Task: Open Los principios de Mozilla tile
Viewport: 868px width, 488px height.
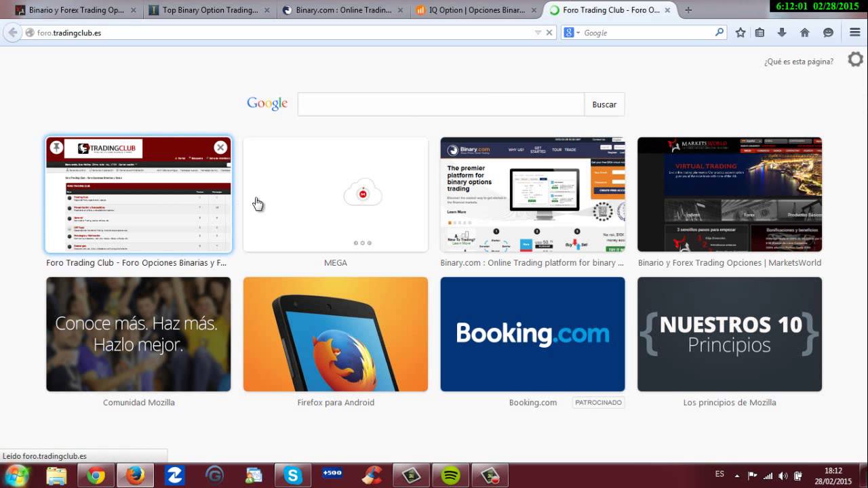Action: click(730, 334)
